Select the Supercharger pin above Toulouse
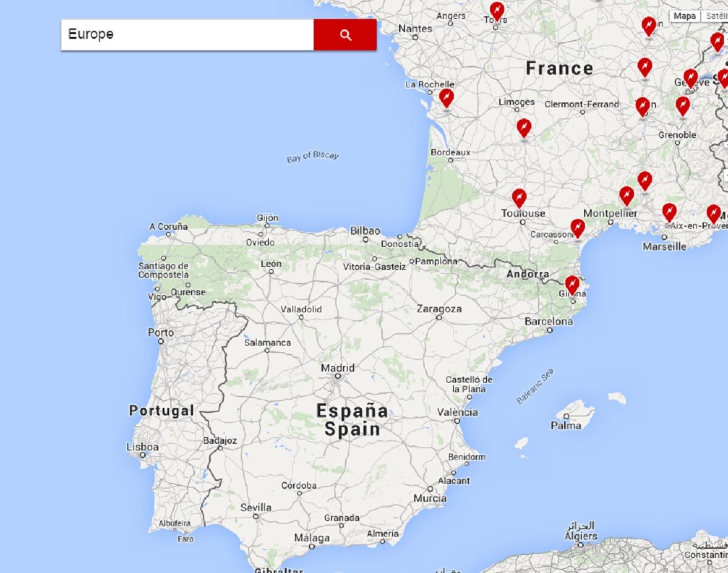728x573 pixels. (x=519, y=198)
